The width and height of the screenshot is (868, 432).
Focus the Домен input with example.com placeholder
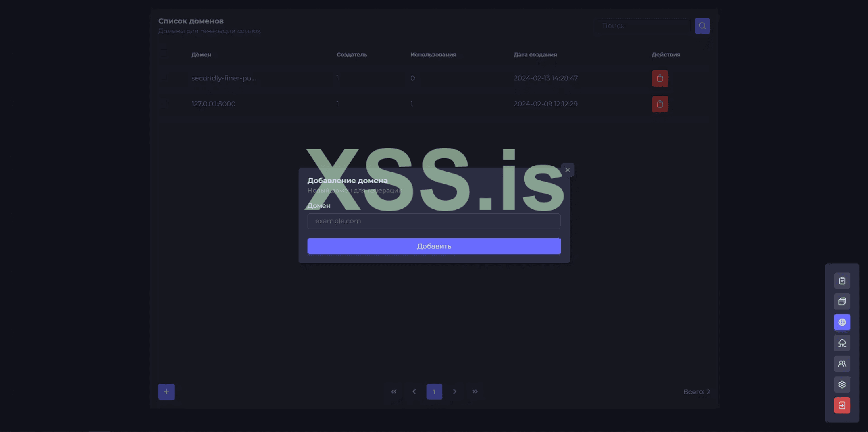pyautogui.click(x=434, y=221)
